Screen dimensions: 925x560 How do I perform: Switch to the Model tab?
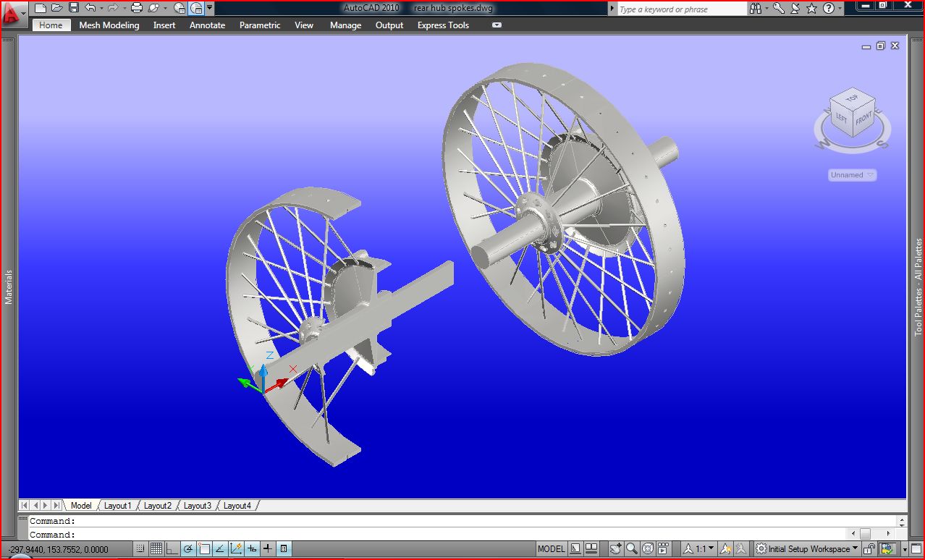click(x=81, y=506)
